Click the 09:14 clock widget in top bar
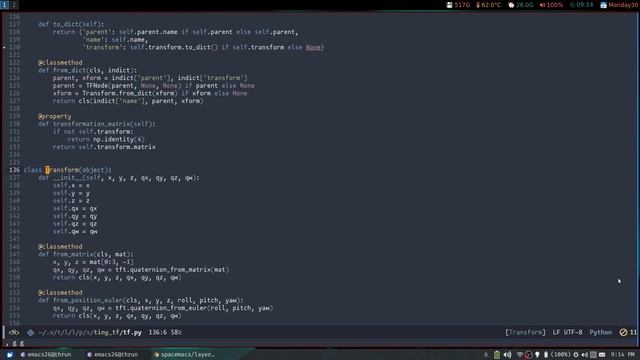The image size is (640, 360). [x=582, y=5]
